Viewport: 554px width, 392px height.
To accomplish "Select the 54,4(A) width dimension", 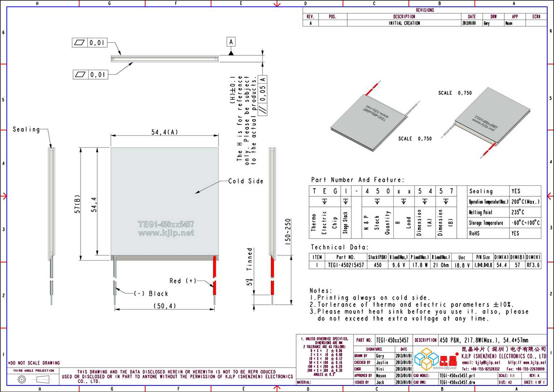I will [x=165, y=132].
